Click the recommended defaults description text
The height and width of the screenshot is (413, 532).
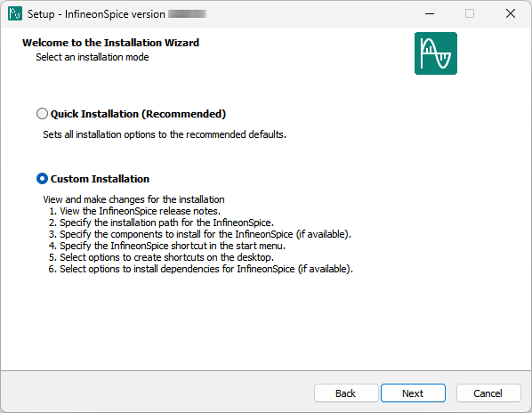pyautogui.click(x=165, y=134)
